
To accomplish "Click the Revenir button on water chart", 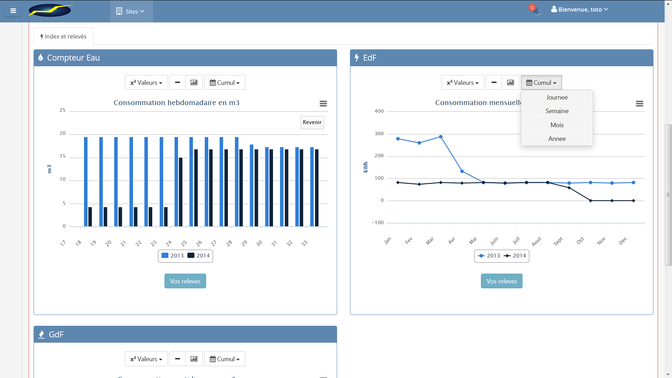I will point(312,122).
